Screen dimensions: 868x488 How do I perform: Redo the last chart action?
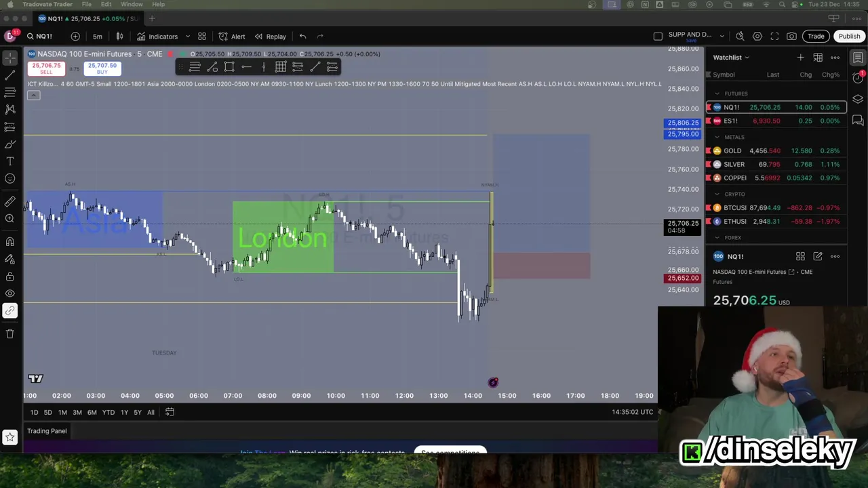(320, 37)
